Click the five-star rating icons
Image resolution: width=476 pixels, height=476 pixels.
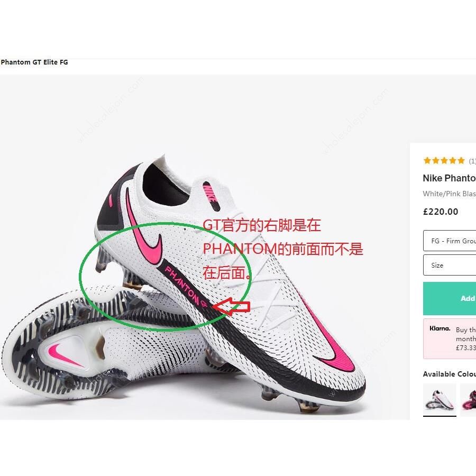(444, 161)
